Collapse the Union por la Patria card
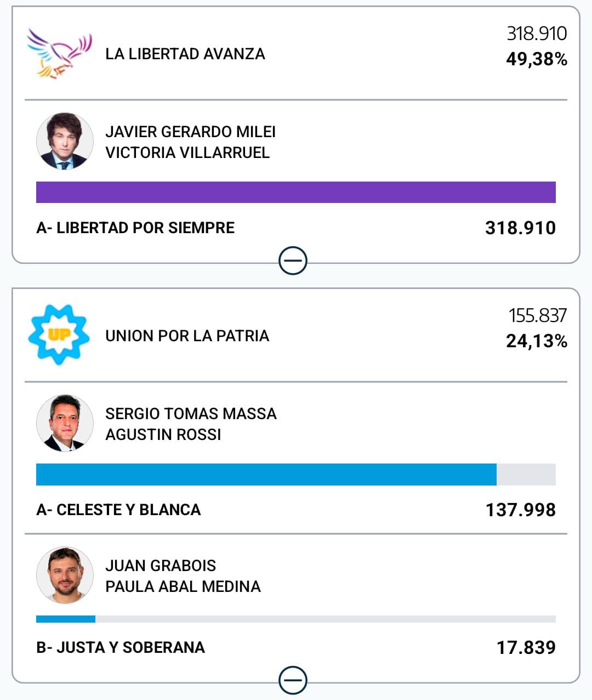 pos(293,681)
